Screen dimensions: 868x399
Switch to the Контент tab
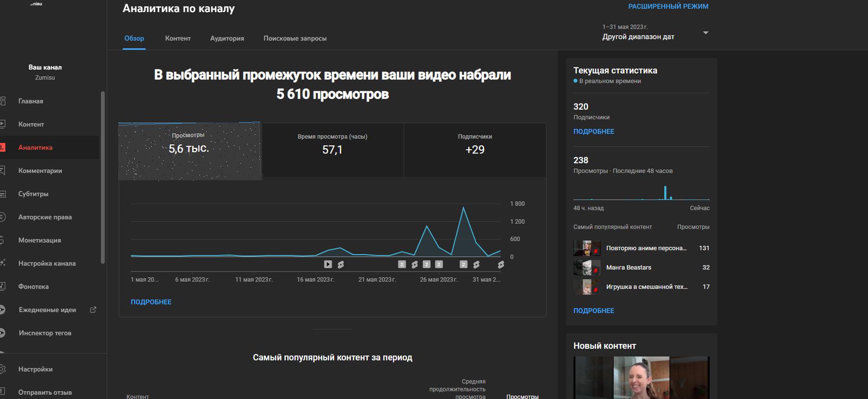pos(178,38)
